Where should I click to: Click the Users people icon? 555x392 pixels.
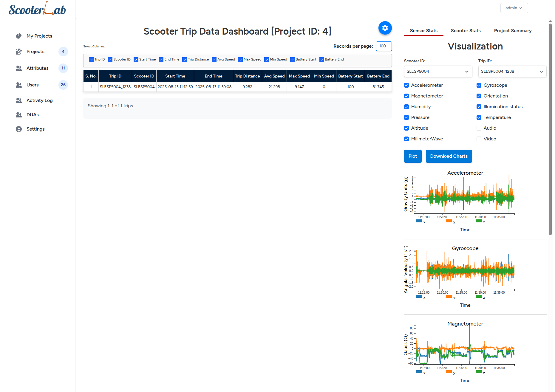[19, 85]
